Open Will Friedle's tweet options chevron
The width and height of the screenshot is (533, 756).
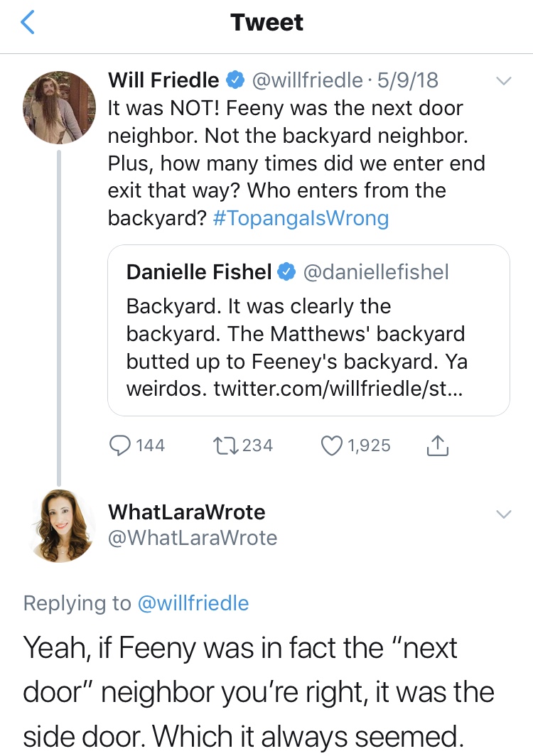coord(503,82)
